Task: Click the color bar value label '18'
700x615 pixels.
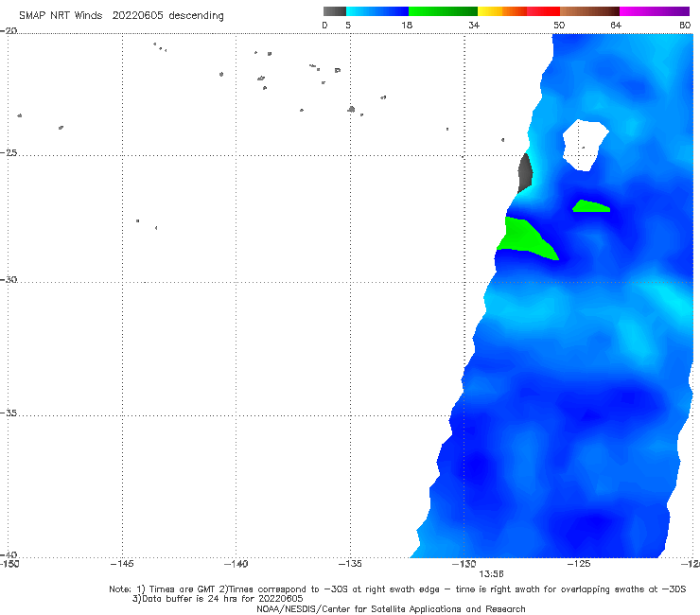Action: [x=407, y=25]
